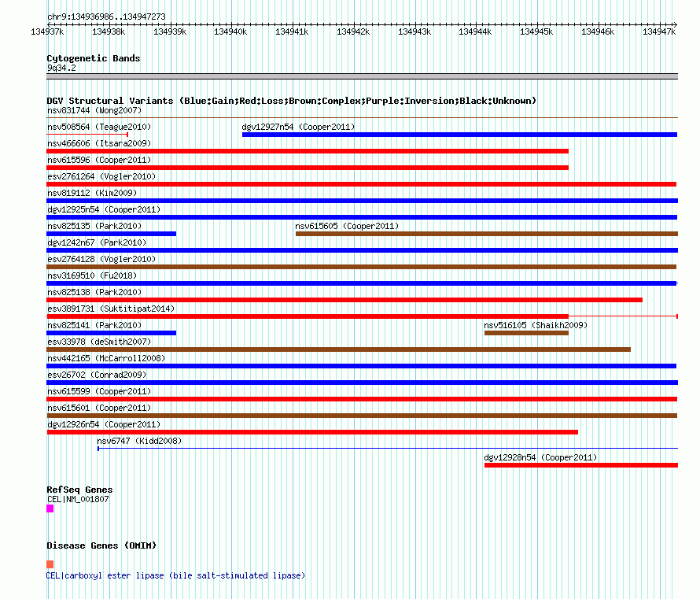Image resolution: width=700 pixels, height=599 pixels.
Task: Click the nsv516105 (Shaikh2009) label
Action: (x=536, y=325)
